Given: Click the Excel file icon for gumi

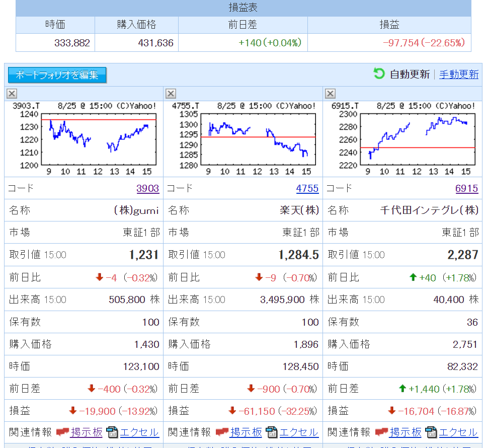Looking at the screenshot, I should (x=112, y=432).
